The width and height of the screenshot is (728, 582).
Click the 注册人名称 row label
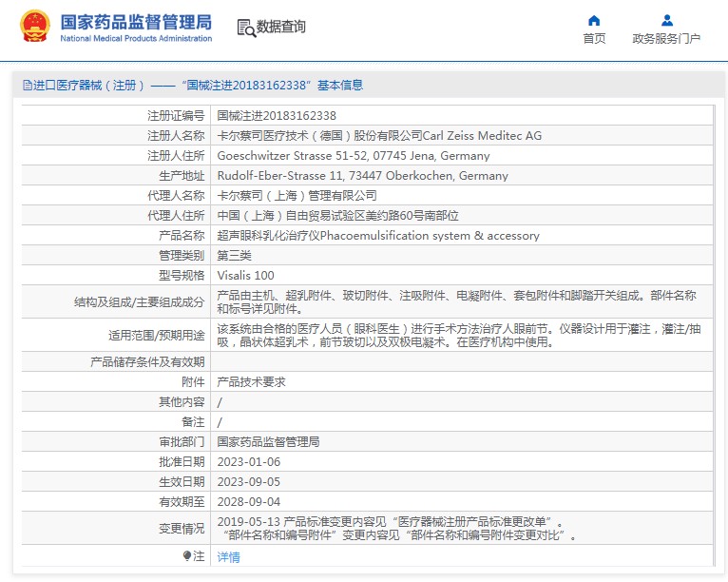tap(176, 136)
